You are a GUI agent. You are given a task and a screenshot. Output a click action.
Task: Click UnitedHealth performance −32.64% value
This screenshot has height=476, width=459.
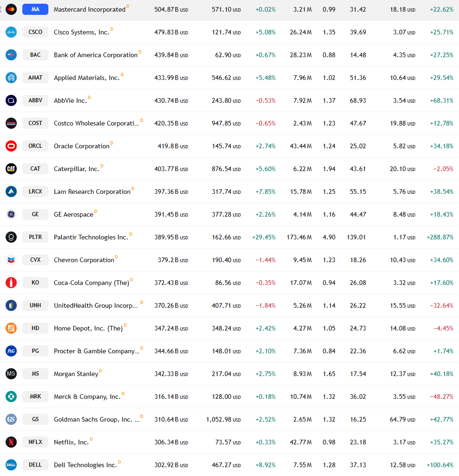coord(442,305)
